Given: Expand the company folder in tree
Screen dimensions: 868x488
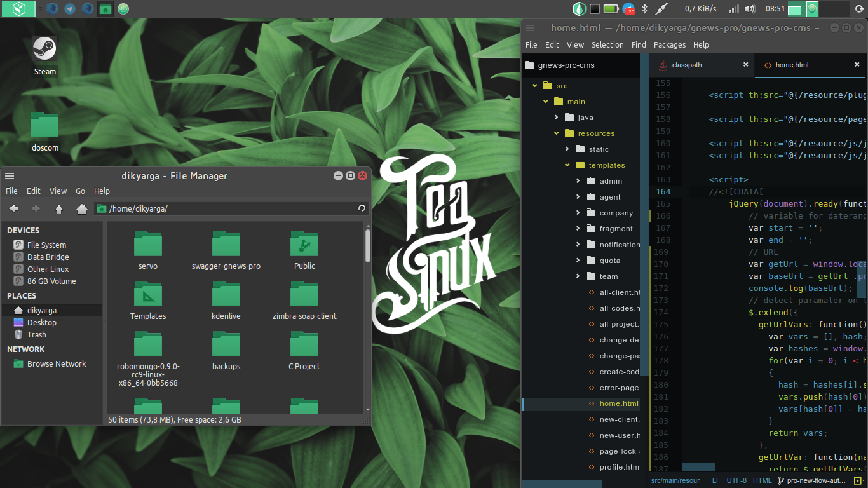Looking at the screenshot, I should click(578, 213).
